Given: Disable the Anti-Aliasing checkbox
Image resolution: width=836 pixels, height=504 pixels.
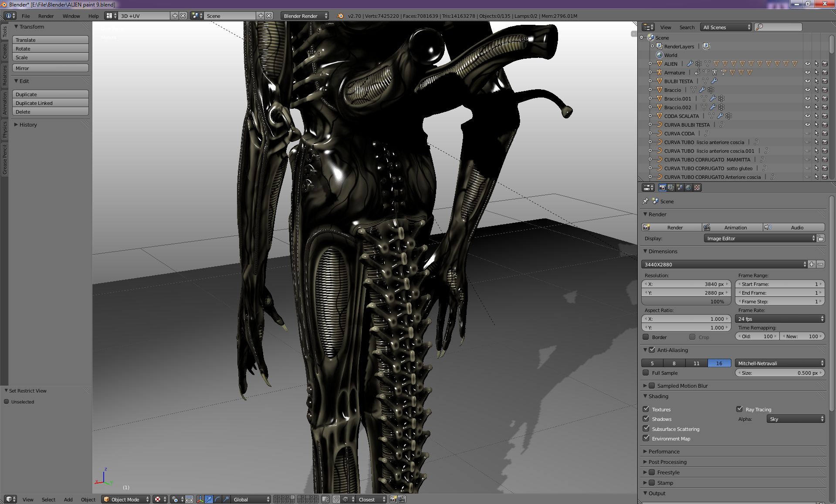Looking at the screenshot, I should pyautogui.click(x=652, y=349).
